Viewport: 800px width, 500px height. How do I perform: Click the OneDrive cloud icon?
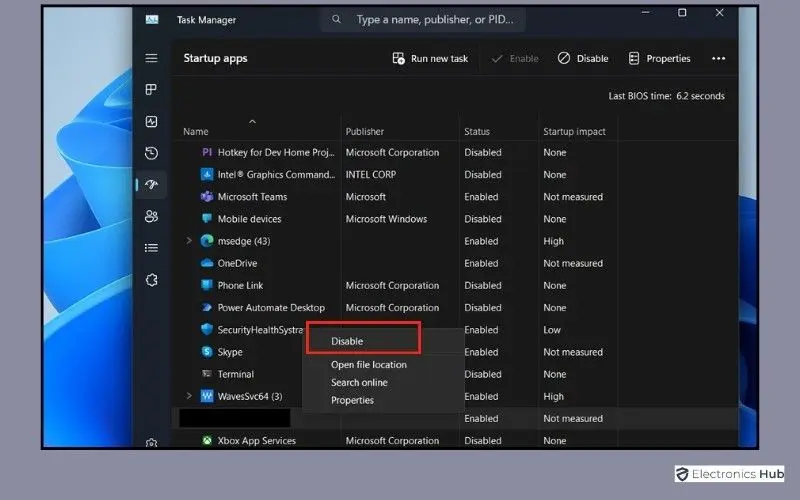click(207, 263)
